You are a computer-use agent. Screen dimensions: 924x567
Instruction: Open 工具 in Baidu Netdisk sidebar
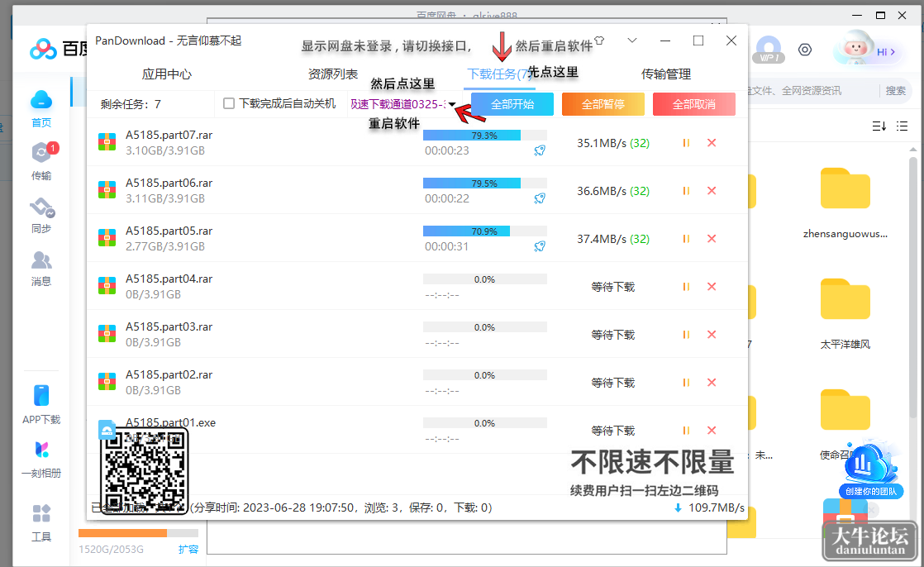(41, 523)
